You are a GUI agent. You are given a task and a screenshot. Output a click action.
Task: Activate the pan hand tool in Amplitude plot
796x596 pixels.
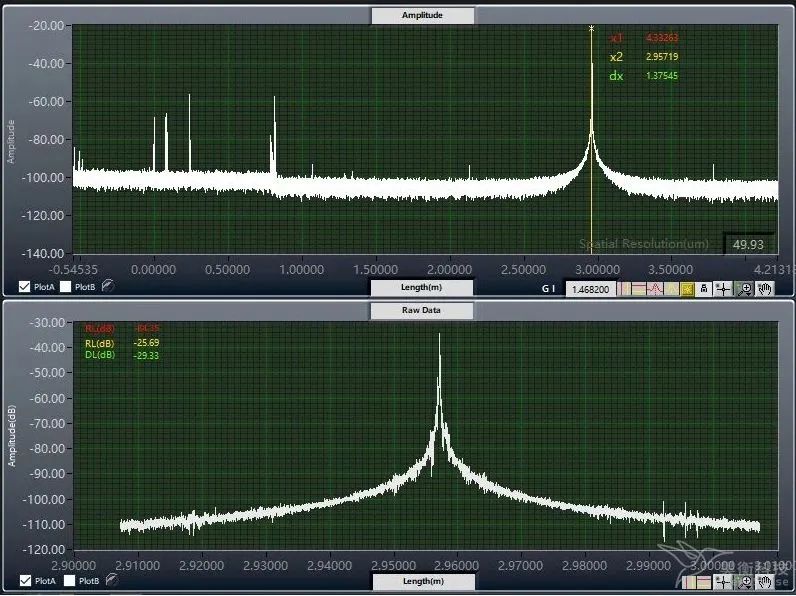point(765,288)
